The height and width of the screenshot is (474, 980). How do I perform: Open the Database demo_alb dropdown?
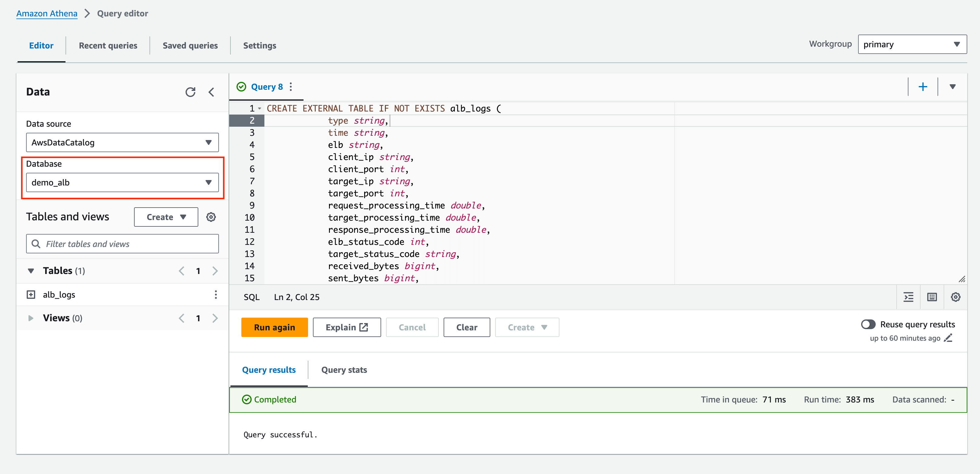(x=122, y=182)
